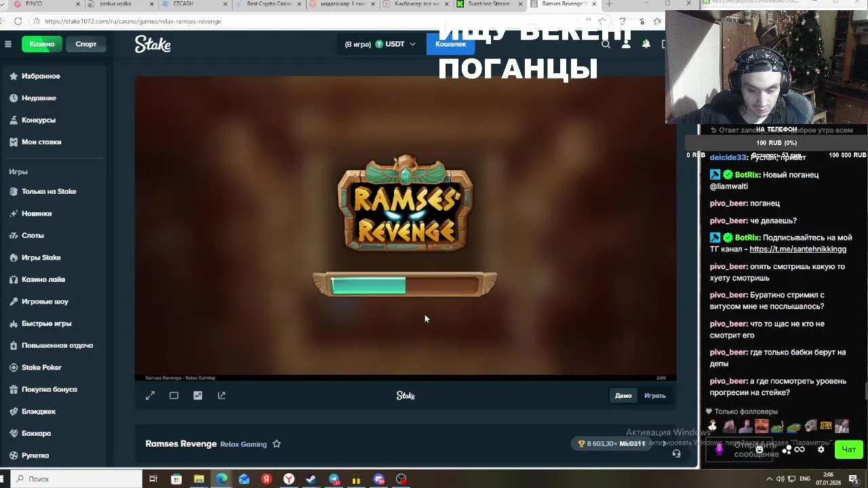This screenshot has width=868, height=488.
Task: Open a new browser tab
Action: coord(609,4)
